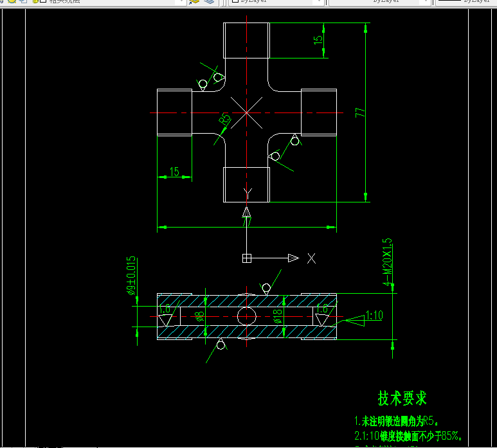Screen dimensions: 497x448
Task: Select the vertical 77 dimension text on right
Action: pos(360,112)
